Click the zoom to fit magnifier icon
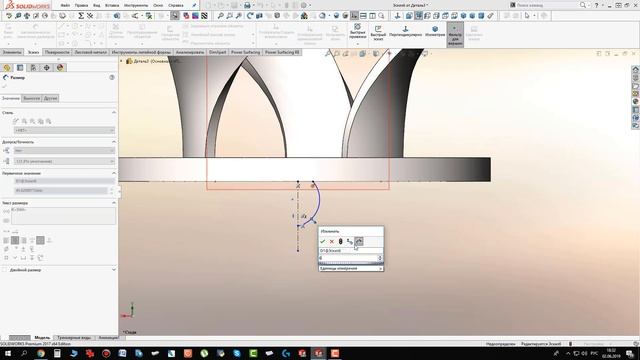 click(220, 16)
